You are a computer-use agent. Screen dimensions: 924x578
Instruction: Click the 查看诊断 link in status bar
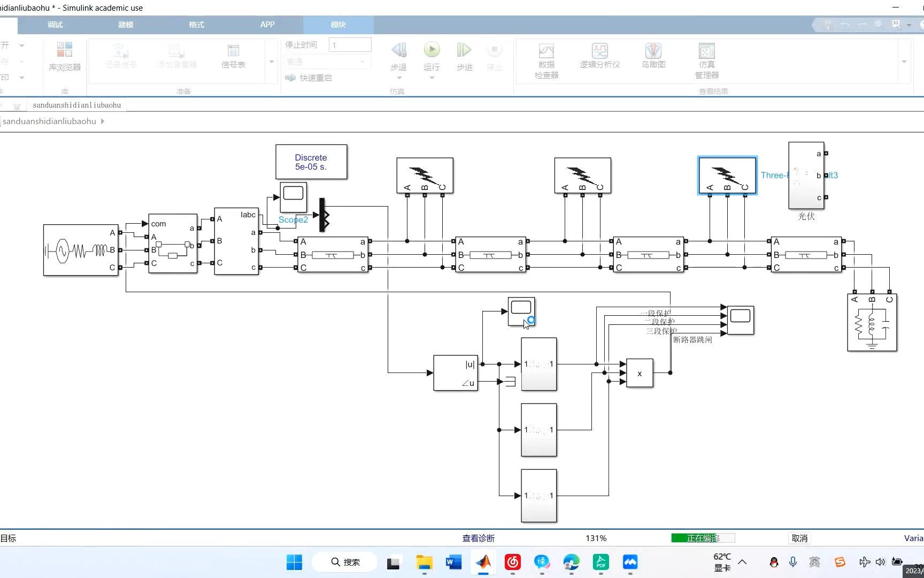[479, 538]
